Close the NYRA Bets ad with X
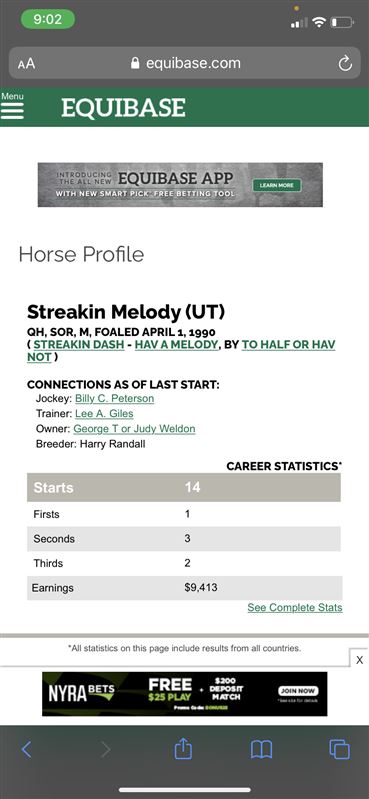Screen dimensions: 369x799 (359, 660)
